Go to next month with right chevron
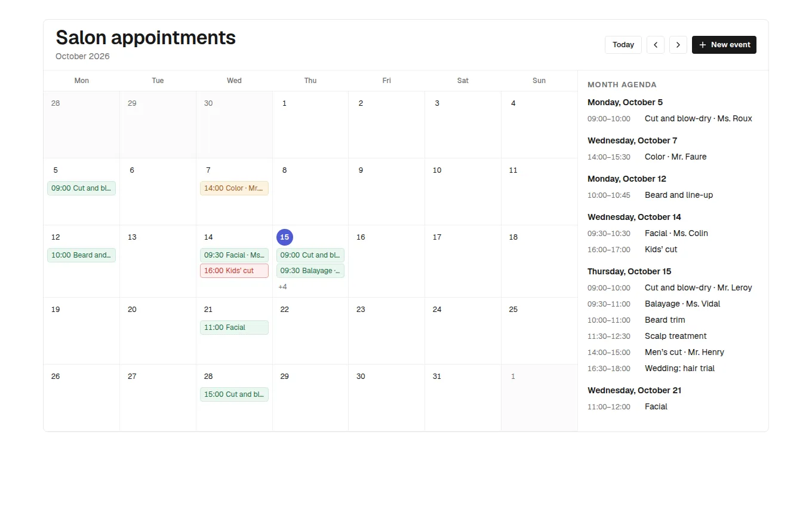The height and width of the screenshot is (508, 812). click(678, 45)
